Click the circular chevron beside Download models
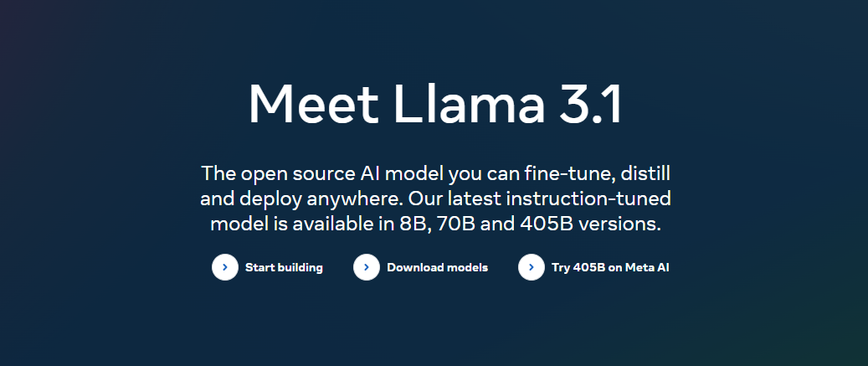 tap(367, 267)
